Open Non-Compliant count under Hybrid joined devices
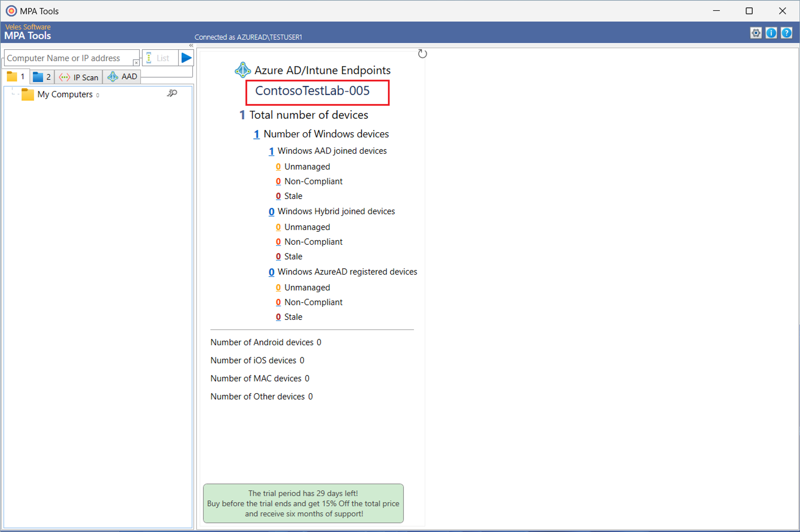The image size is (800, 532). (278, 242)
